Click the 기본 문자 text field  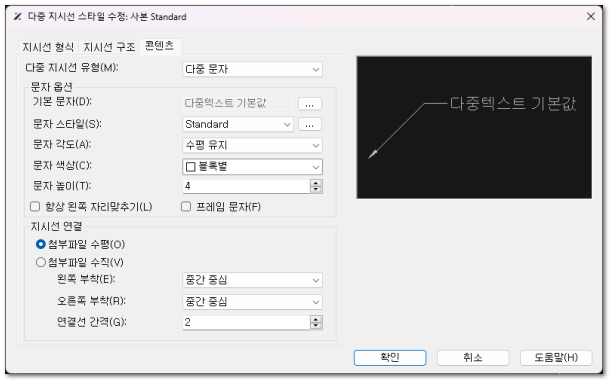238,103
